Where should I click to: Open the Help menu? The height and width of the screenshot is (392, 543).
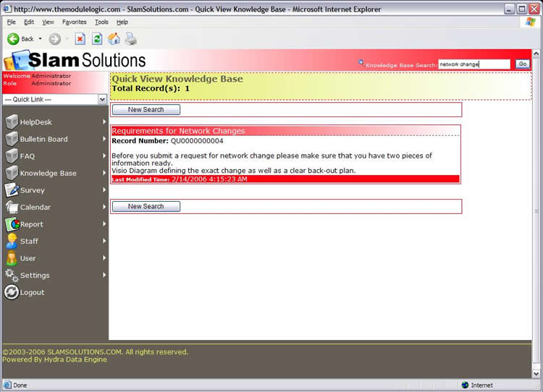point(122,22)
